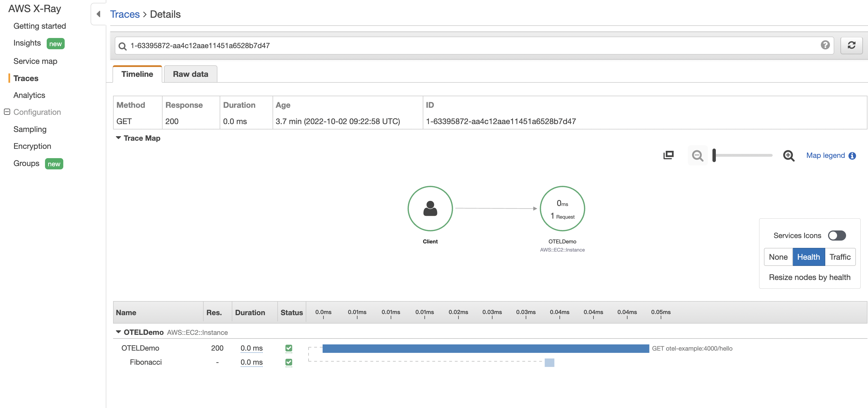This screenshot has height=408, width=868.
Task: Go to Traces breadcrumb link
Action: 125,14
